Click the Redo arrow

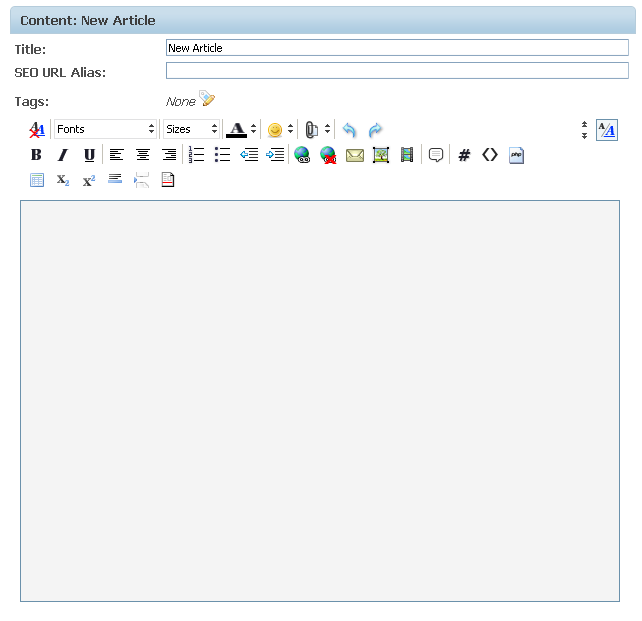tap(375, 130)
